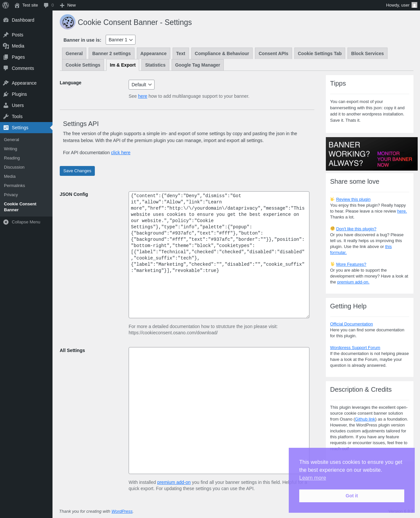Open the Permalinks settings submenu item
Image resolution: width=420 pixels, height=518 pixels.
click(14, 186)
